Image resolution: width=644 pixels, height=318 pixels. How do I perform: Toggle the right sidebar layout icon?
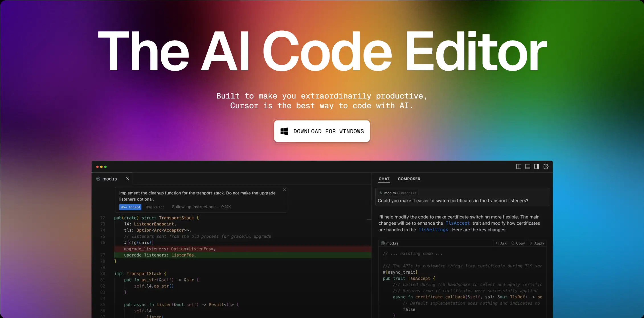pos(537,167)
